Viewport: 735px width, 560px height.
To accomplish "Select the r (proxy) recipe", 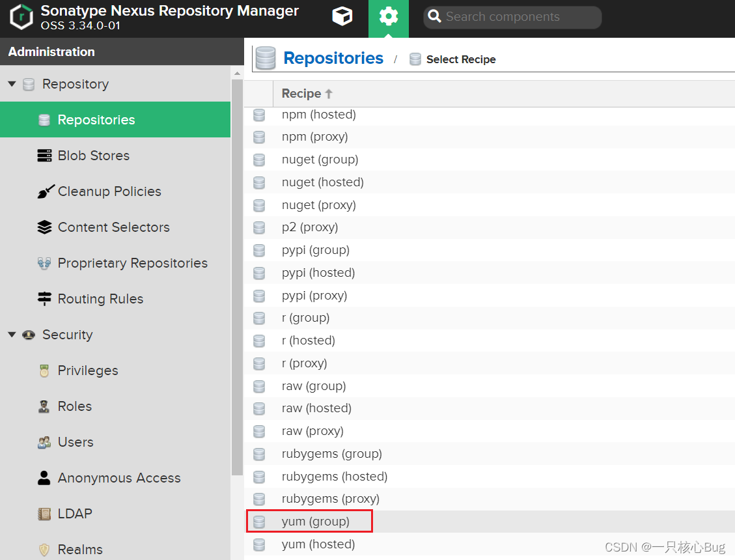I will pos(490,363).
